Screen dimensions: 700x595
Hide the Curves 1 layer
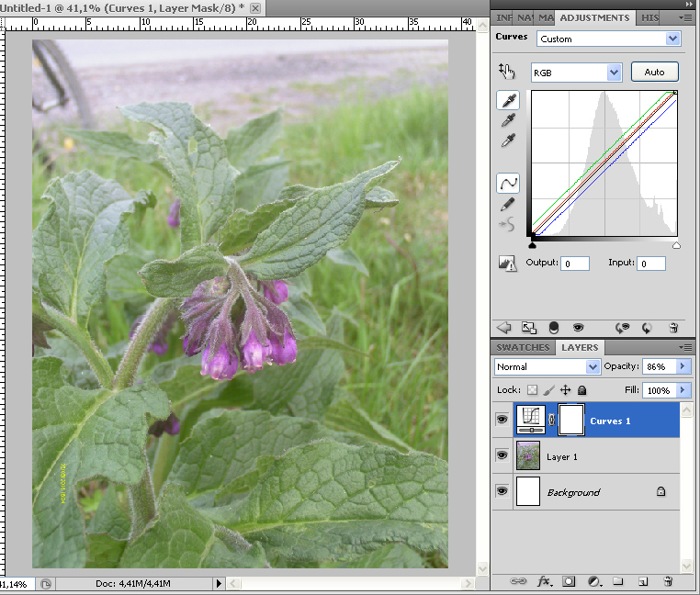(x=502, y=420)
